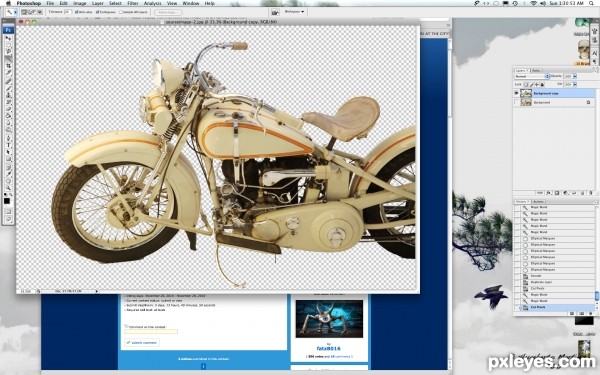The image size is (600, 375).
Task: Click new document from state icon
Action: (x=572, y=313)
